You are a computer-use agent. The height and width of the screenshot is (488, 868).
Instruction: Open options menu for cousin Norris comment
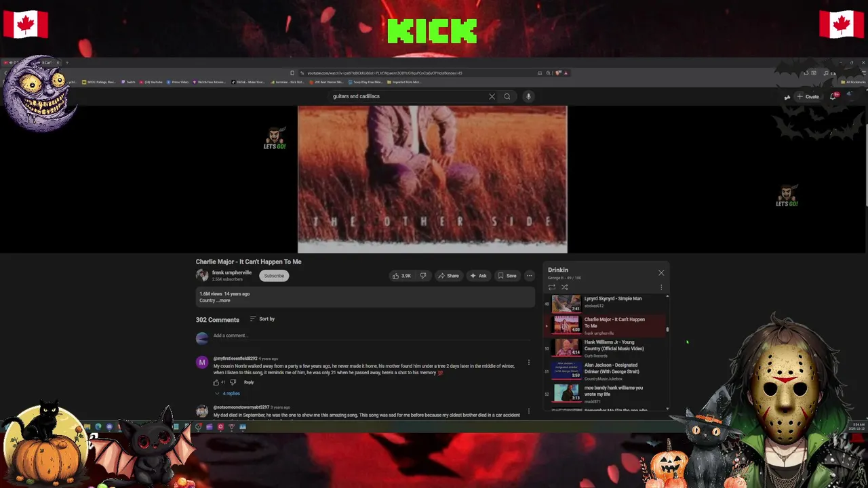point(529,363)
